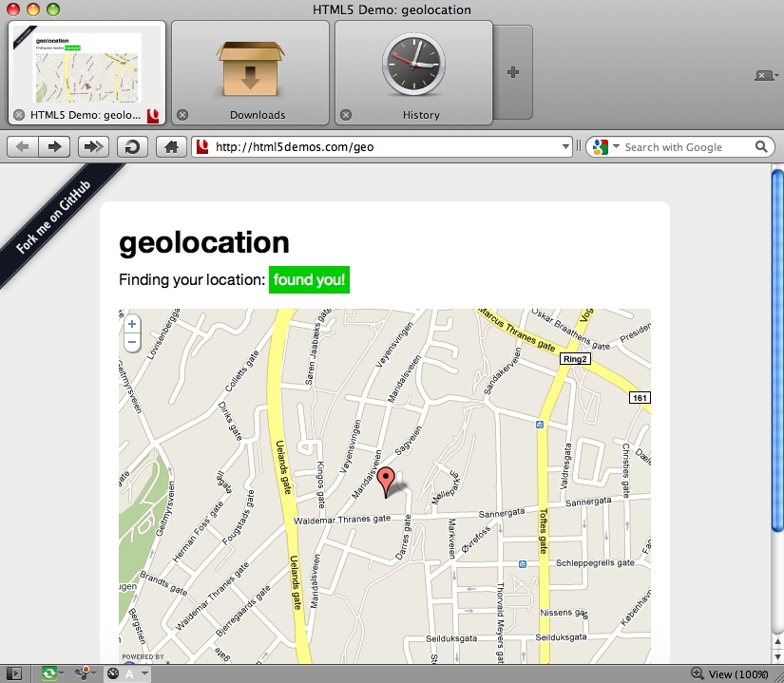Close the HTML5 Demo geolocation tab
Image resolution: width=784 pixels, height=683 pixels.
(19, 115)
